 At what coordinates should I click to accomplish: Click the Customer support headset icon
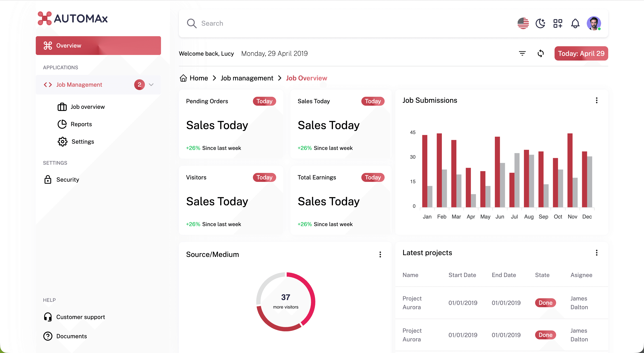click(48, 317)
